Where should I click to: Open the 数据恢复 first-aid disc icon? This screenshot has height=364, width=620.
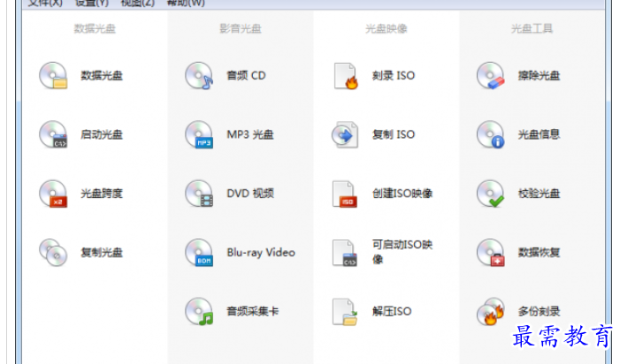pos(491,253)
